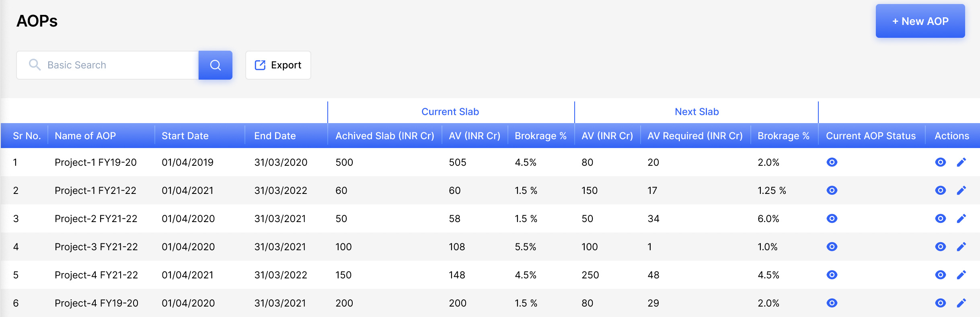Edit Project-4 FY21-22 with pencil icon
980x317 pixels.
pyautogui.click(x=961, y=275)
